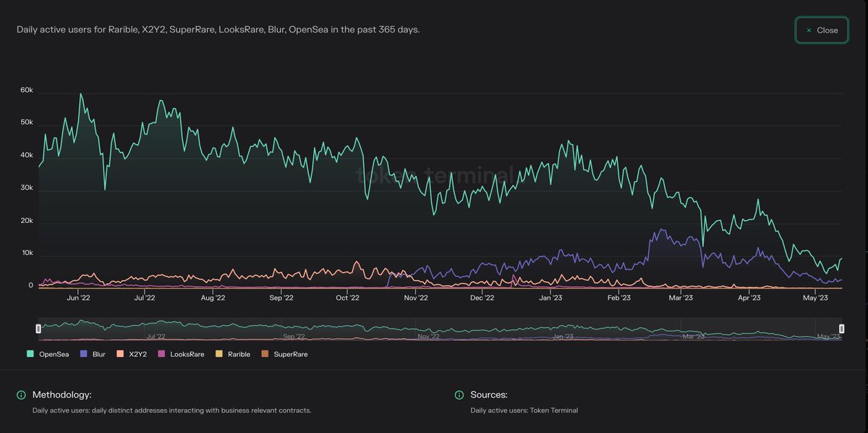Click the Blur purple color swatch
This screenshot has width=868, height=433.
coord(84,354)
